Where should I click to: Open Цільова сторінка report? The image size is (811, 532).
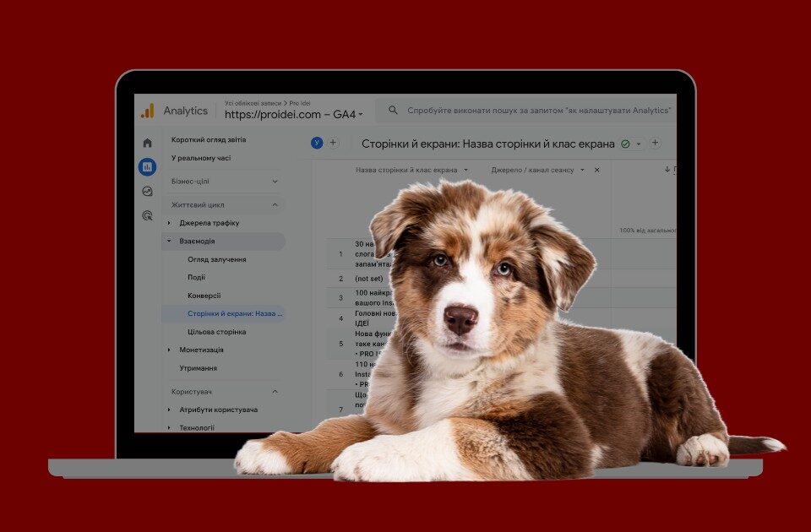[217, 332]
